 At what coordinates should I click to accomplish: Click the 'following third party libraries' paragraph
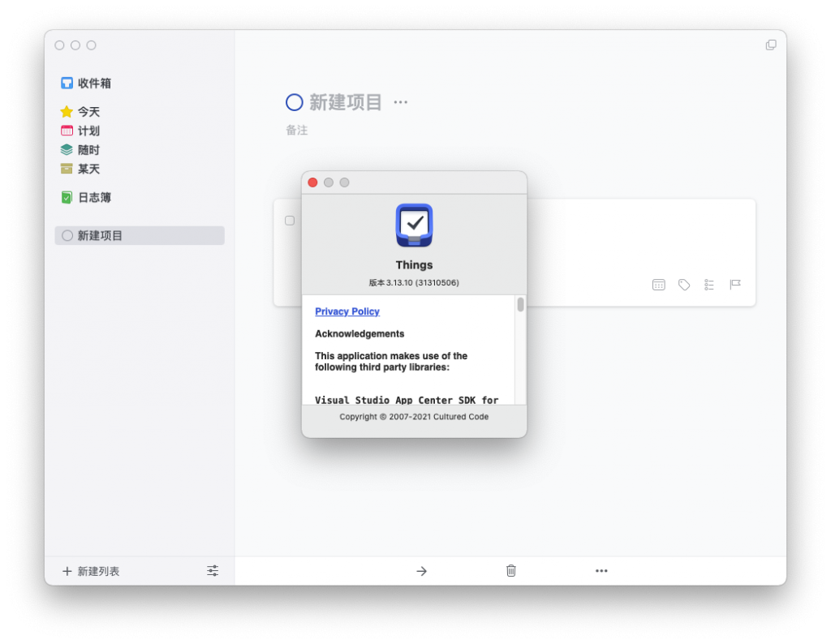(391, 362)
